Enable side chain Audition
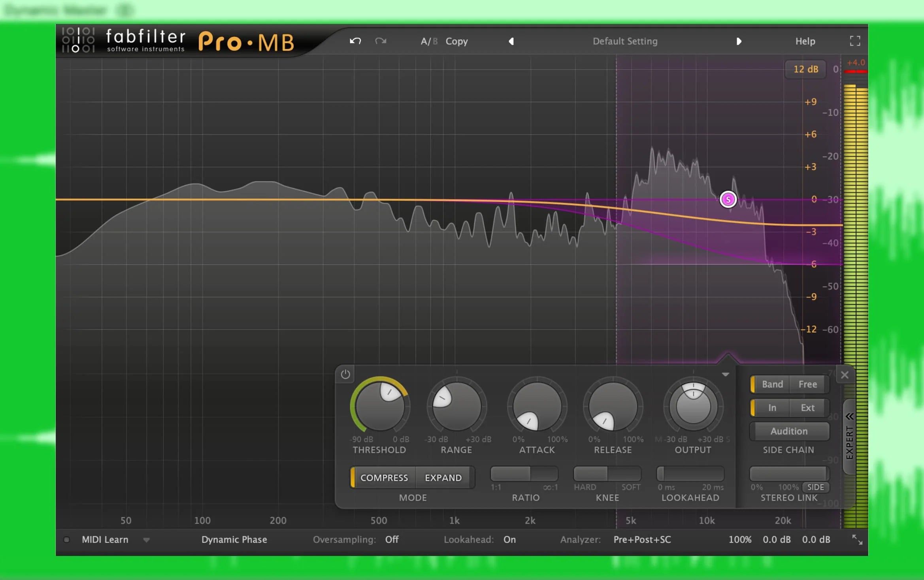The width and height of the screenshot is (924, 580). point(789,431)
